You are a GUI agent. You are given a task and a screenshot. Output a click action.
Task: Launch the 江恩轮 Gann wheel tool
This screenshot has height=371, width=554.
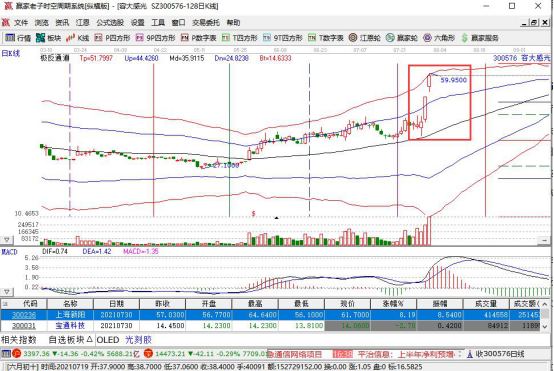tap(365, 38)
